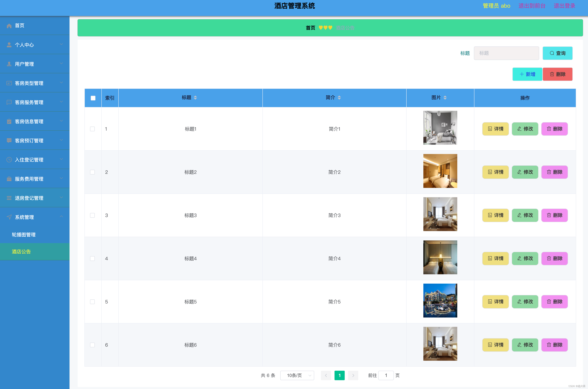
Task: Toggle checkbox for row 3 标题3
Action: pos(93,215)
